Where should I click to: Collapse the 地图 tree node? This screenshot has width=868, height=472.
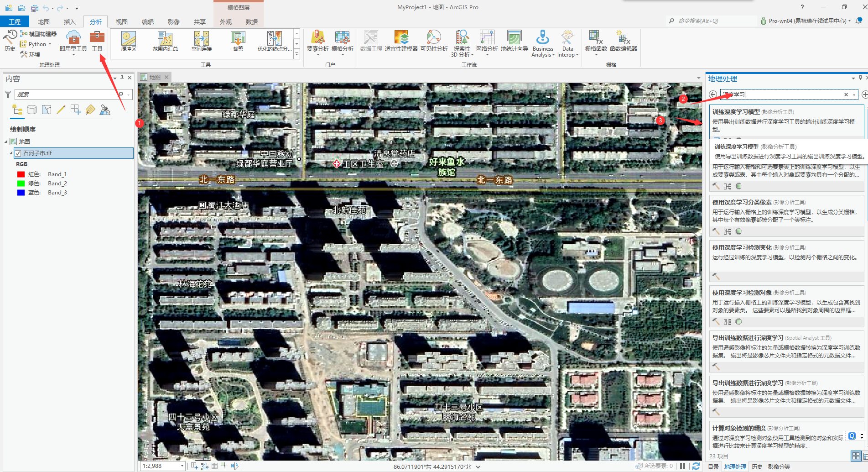tap(6, 142)
